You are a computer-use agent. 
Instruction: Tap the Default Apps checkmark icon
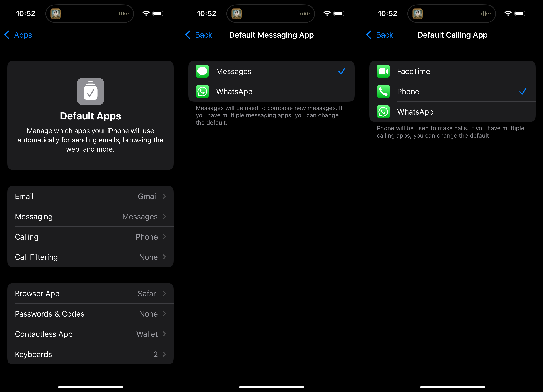coord(91,91)
